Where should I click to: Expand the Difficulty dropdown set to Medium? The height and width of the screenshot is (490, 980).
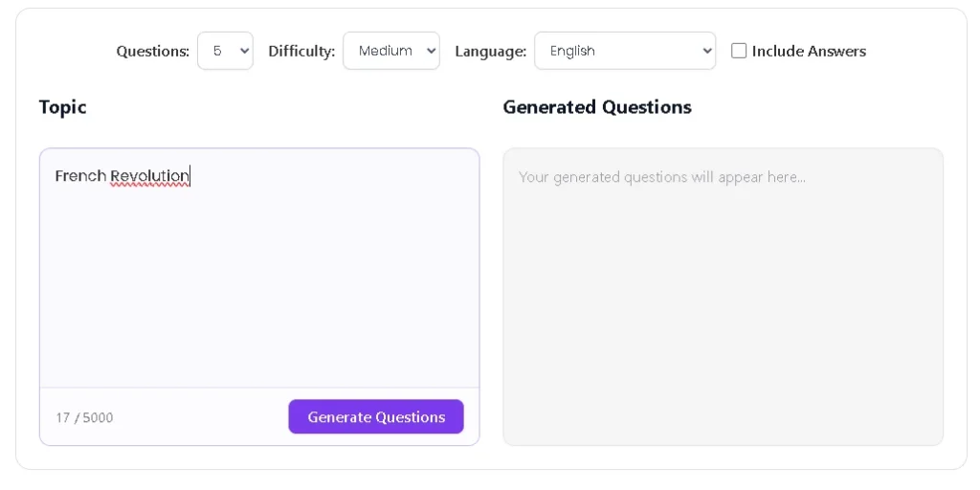pyautogui.click(x=390, y=51)
